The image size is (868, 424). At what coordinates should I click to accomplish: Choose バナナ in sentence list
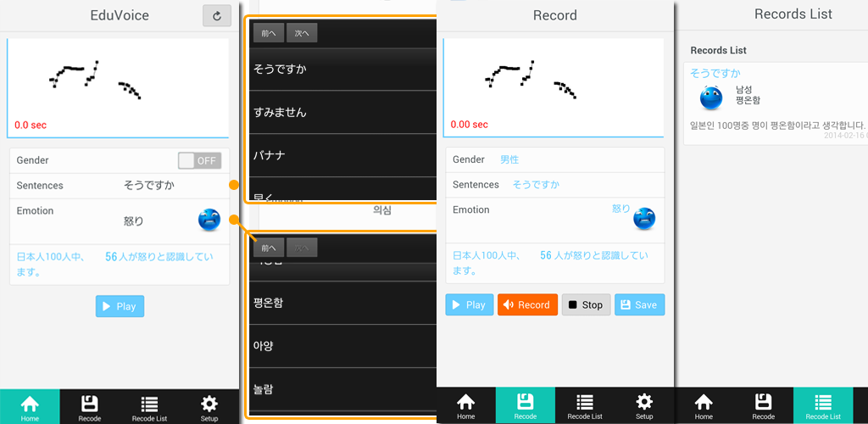click(x=342, y=155)
